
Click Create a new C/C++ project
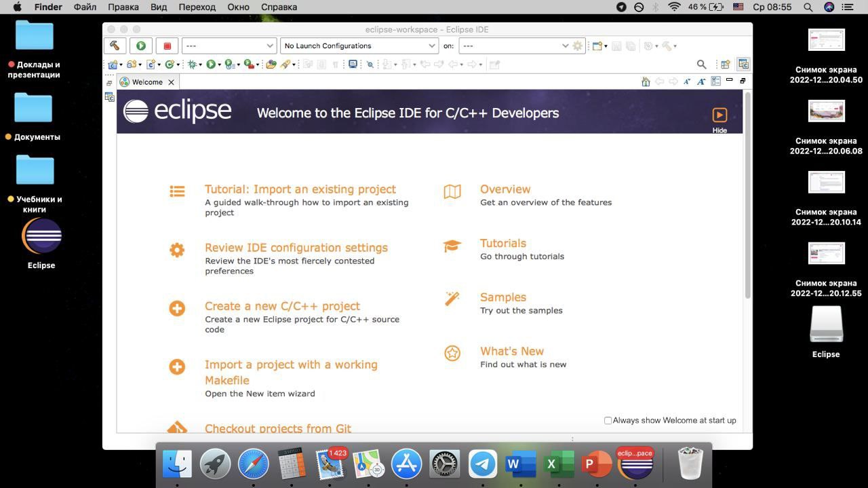[x=282, y=306]
